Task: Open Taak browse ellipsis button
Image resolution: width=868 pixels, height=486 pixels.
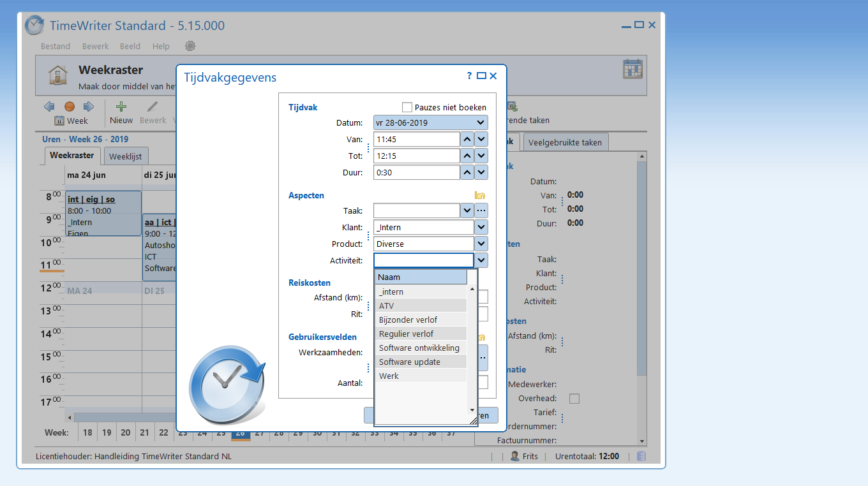Action: tap(481, 210)
